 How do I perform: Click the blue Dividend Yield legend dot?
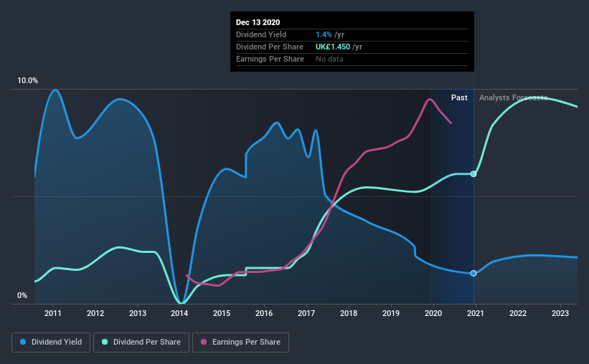click(23, 342)
